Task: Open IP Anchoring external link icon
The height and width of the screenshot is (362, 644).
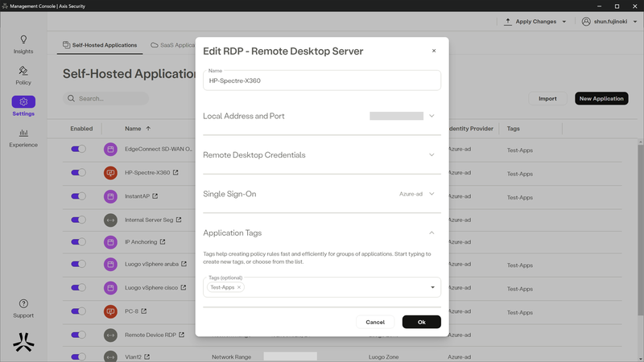Action: 163,242
